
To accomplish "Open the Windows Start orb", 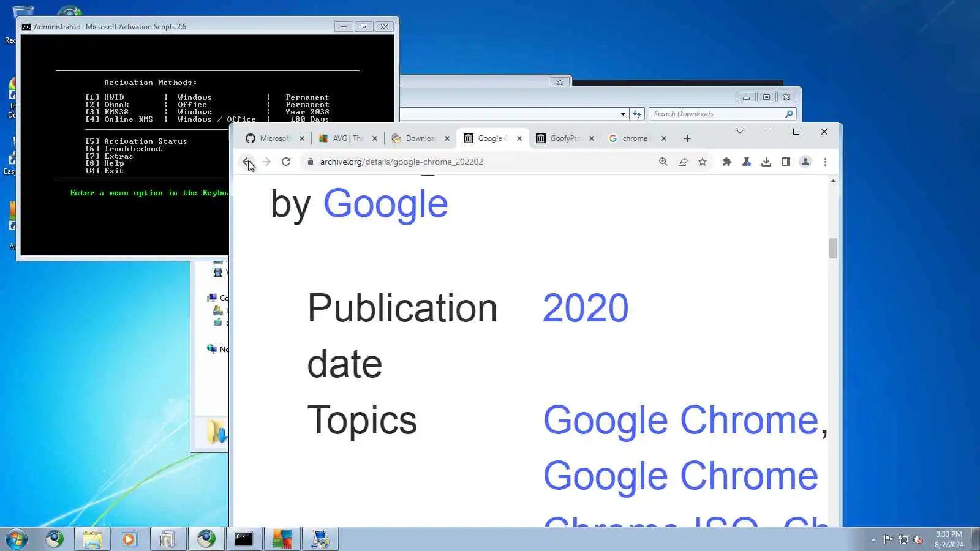I will coord(17,539).
